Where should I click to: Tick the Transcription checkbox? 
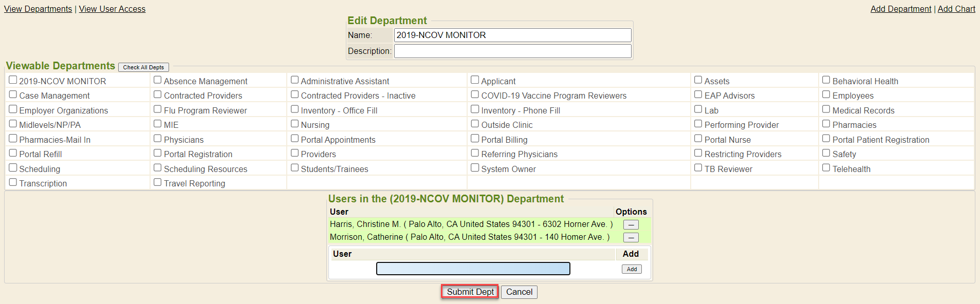click(13, 182)
